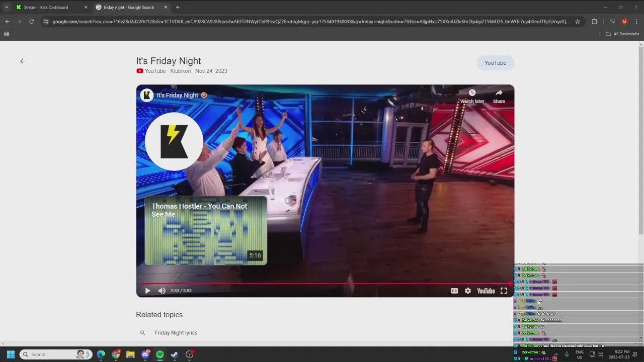This screenshot has height=362, width=644.
Task: Mute the YouTube player volume
Action: coord(162,291)
